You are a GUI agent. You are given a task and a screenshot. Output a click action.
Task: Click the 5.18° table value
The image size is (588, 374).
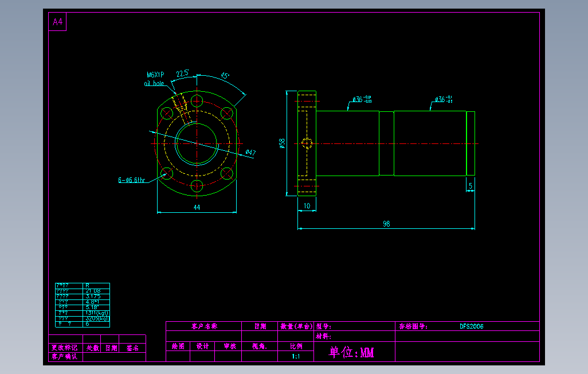(x=92, y=307)
